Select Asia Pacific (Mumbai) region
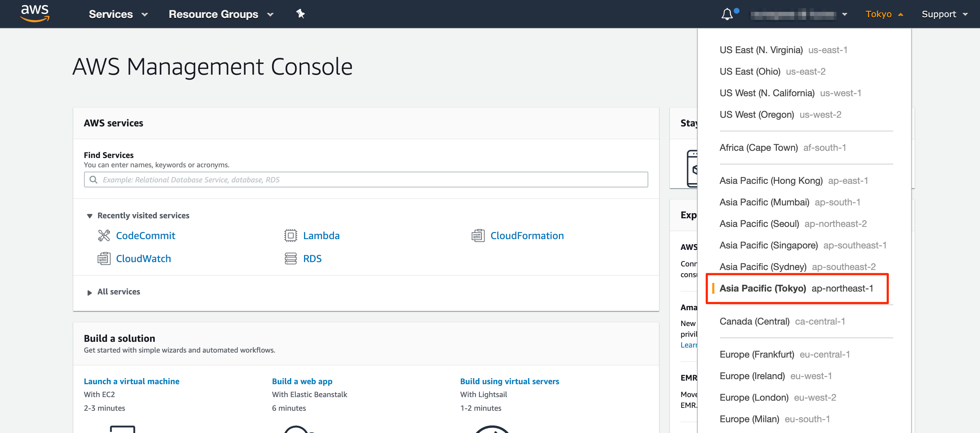Image resolution: width=980 pixels, height=433 pixels. [x=790, y=202]
